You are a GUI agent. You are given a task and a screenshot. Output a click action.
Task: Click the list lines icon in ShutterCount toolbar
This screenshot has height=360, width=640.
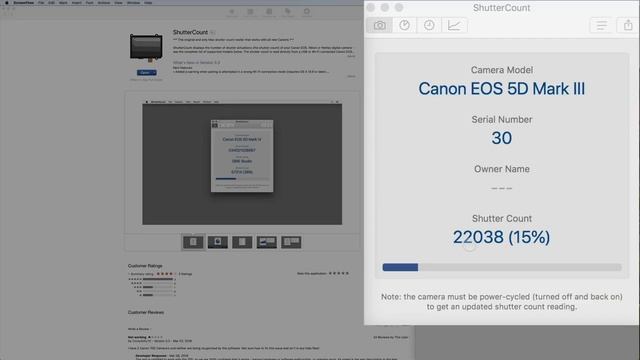pos(601,25)
